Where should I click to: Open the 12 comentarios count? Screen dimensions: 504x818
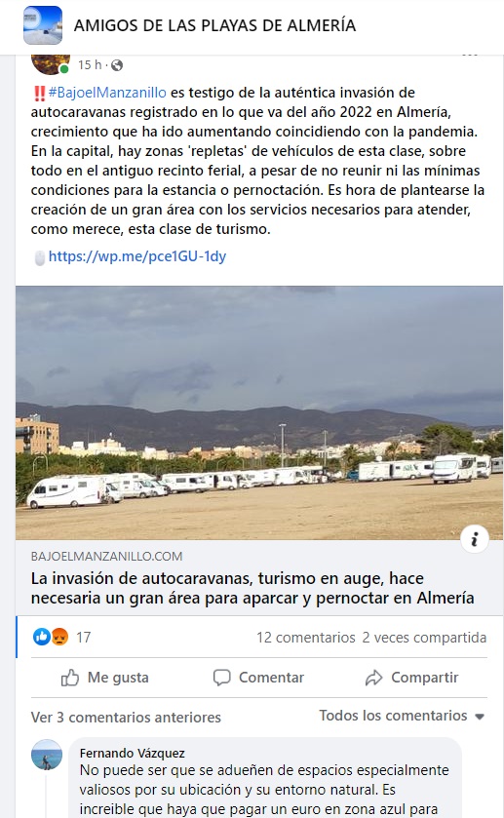pyautogui.click(x=306, y=638)
